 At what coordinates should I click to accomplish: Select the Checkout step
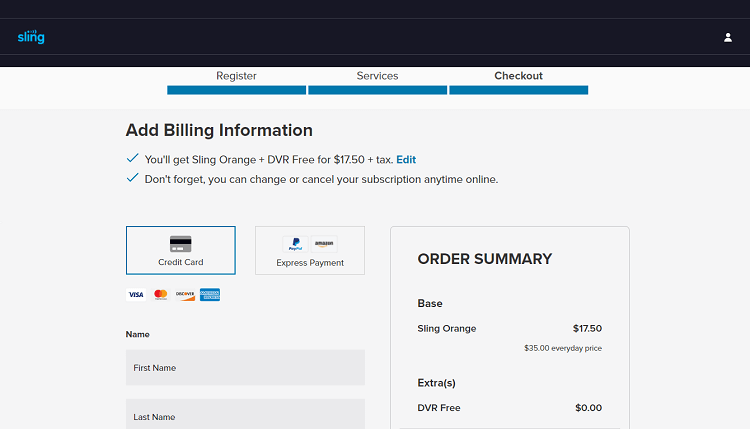(x=518, y=76)
